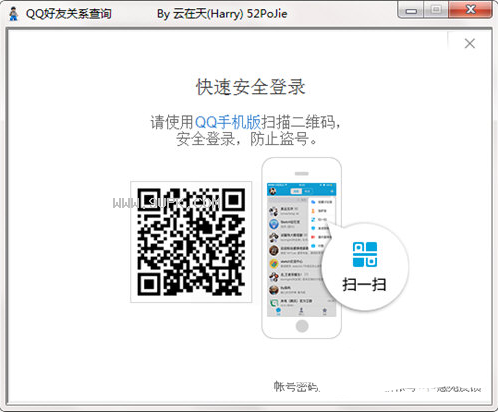Image resolution: width=498 pixels, height=412 pixels.
Task: Open the faded link at bottom right
Action: [x=432, y=389]
